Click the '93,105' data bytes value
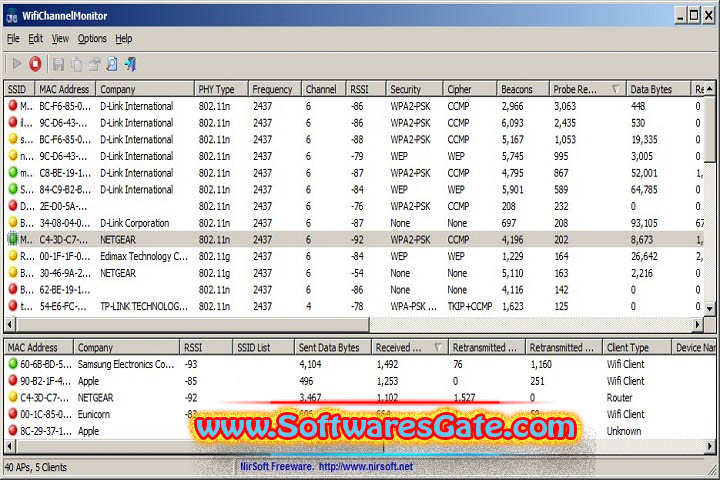Image resolution: width=720 pixels, height=480 pixels. (644, 223)
